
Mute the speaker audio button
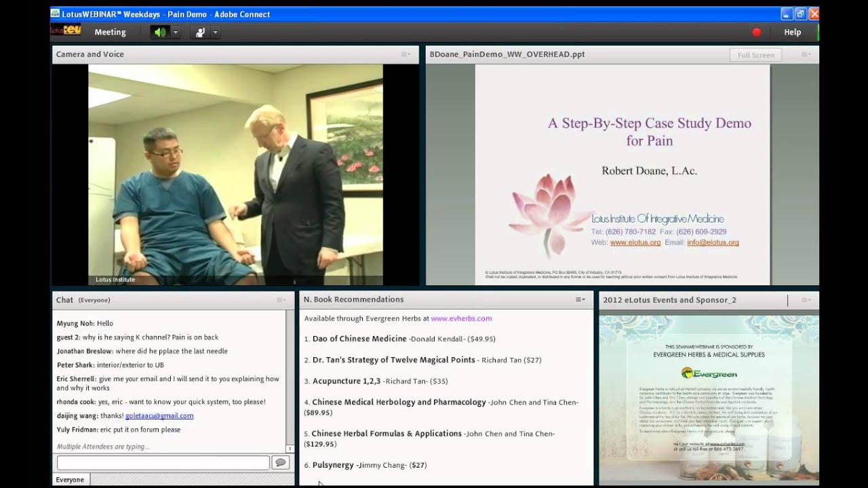[x=160, y=32]
